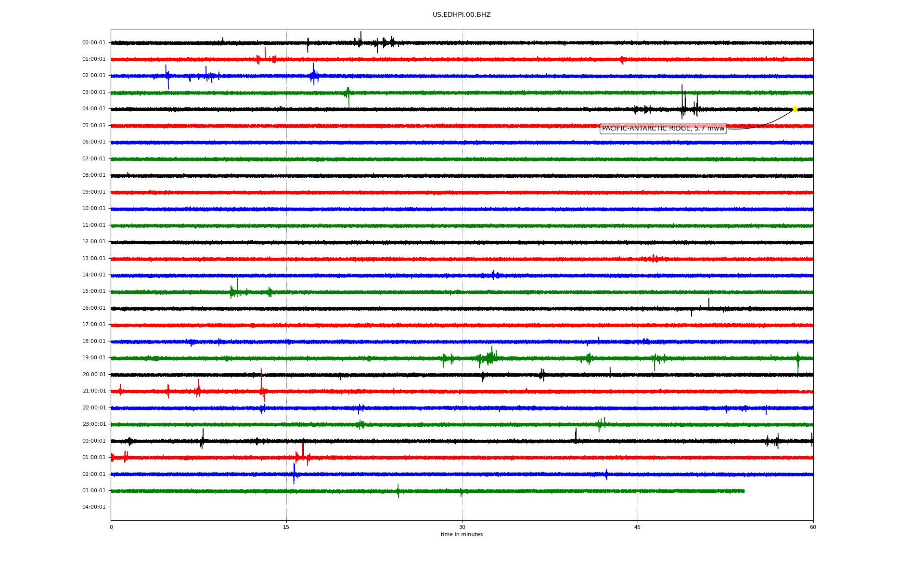
Task: Click the 13:00:01 row label
Action: [x=94, y=259]
